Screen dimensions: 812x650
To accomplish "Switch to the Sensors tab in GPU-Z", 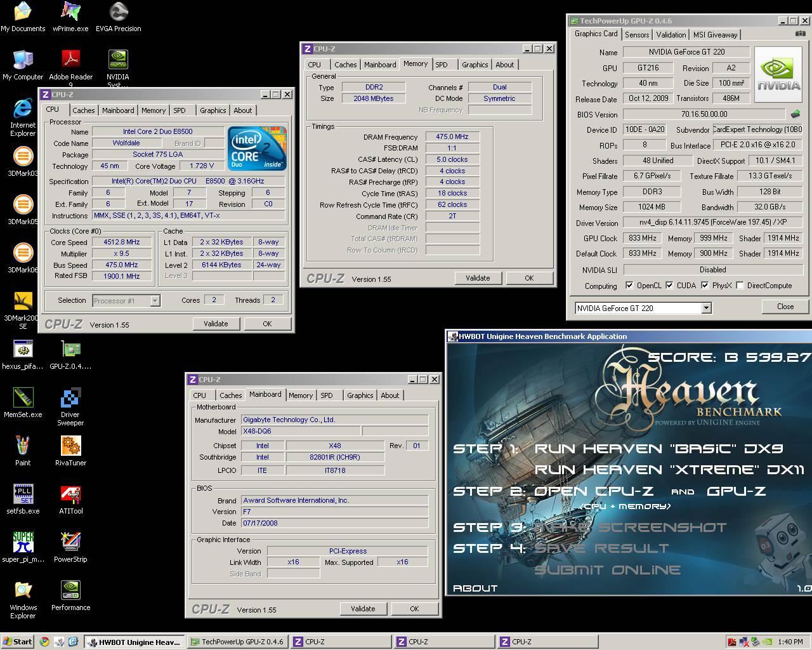I will (x=637, y=35).
